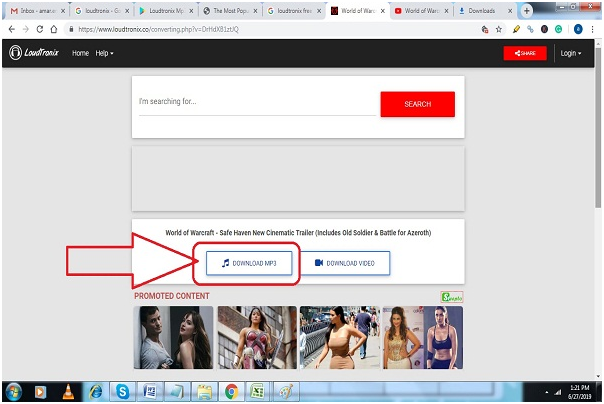Open Windows Media Player from taskbar
604x404 pixels.
(x=40, y=392)
